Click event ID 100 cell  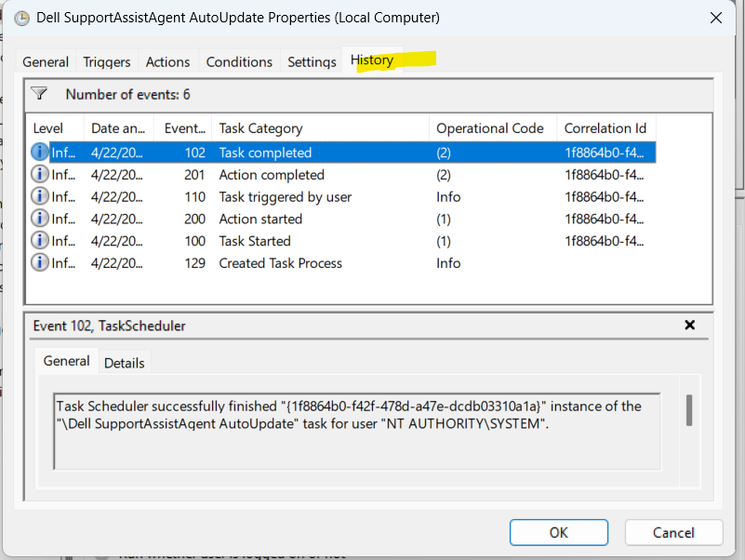194,241
